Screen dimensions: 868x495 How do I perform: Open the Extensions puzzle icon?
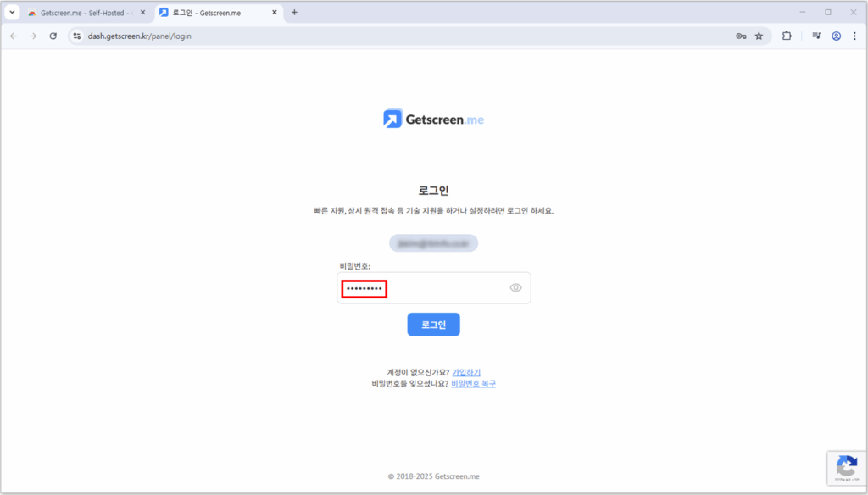[x=787, y=36]
